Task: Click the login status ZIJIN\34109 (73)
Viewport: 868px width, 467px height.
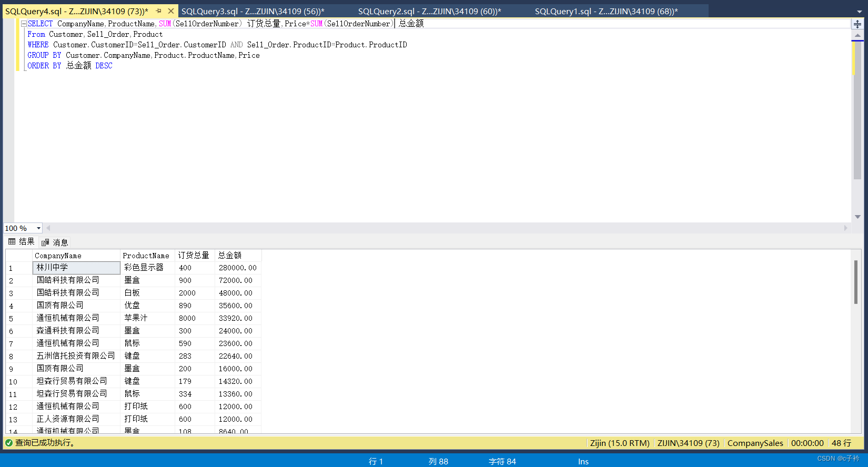Action: (689, 443)
